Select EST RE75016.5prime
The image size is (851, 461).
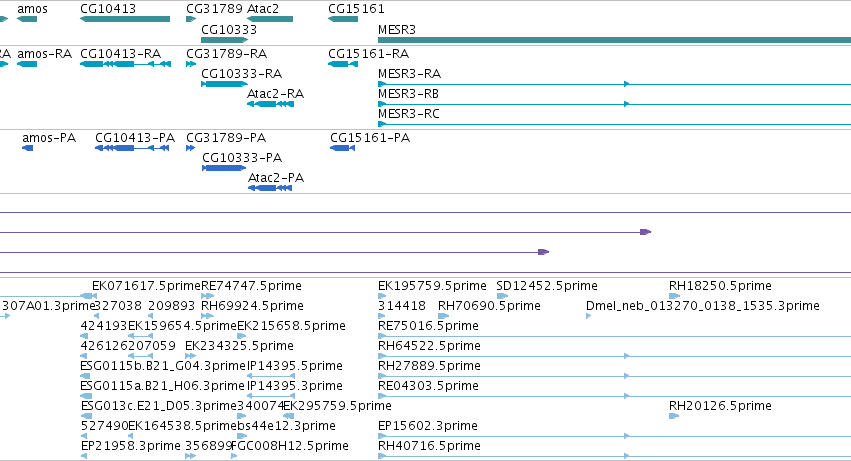click(614, 336)
